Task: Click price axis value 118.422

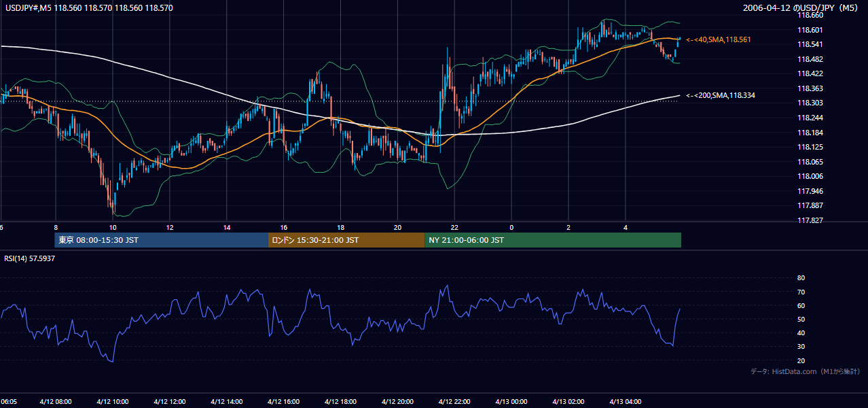Action: point(810,73)
